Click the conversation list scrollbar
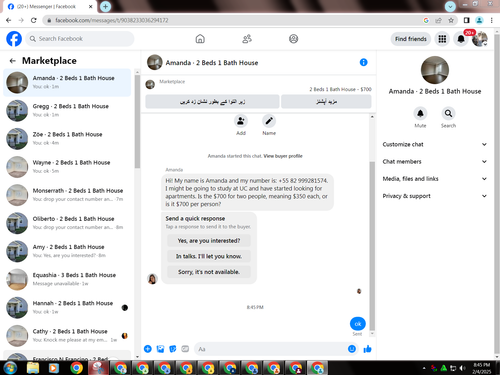Viewport: 500px width, 375px height. click(137, 122)
